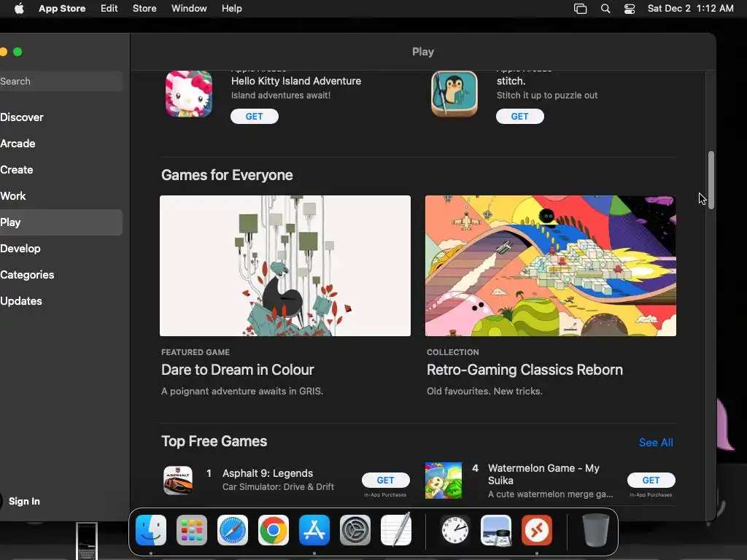Click 'Car Simulator: Drive & Drift' subtitle

278,486
